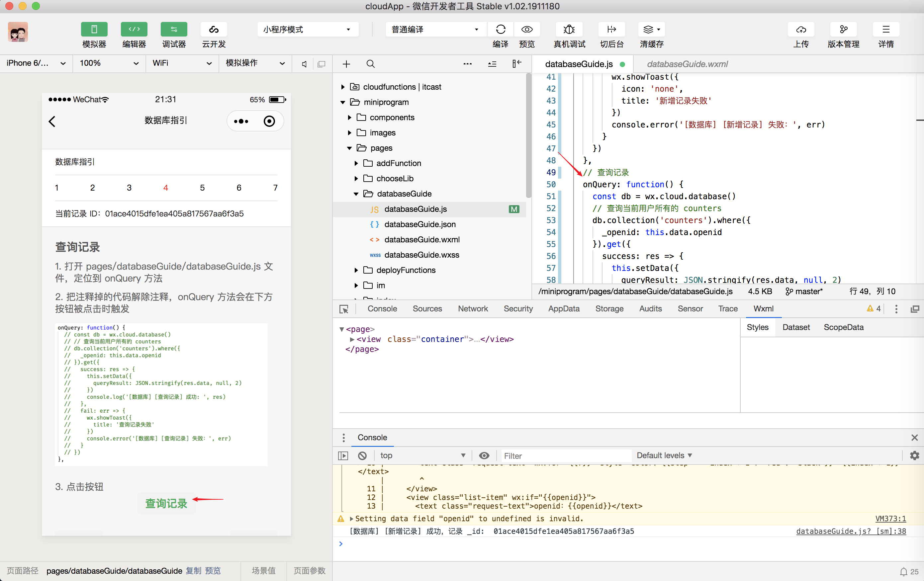924x581 pixels.
Task: Click the file search magnifier icon
Action: click(370, 64)
